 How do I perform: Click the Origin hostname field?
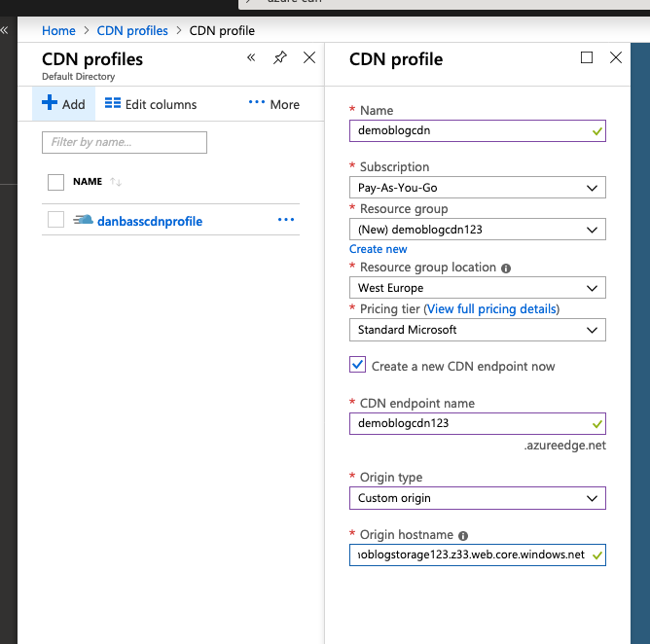tap(478, 555)
